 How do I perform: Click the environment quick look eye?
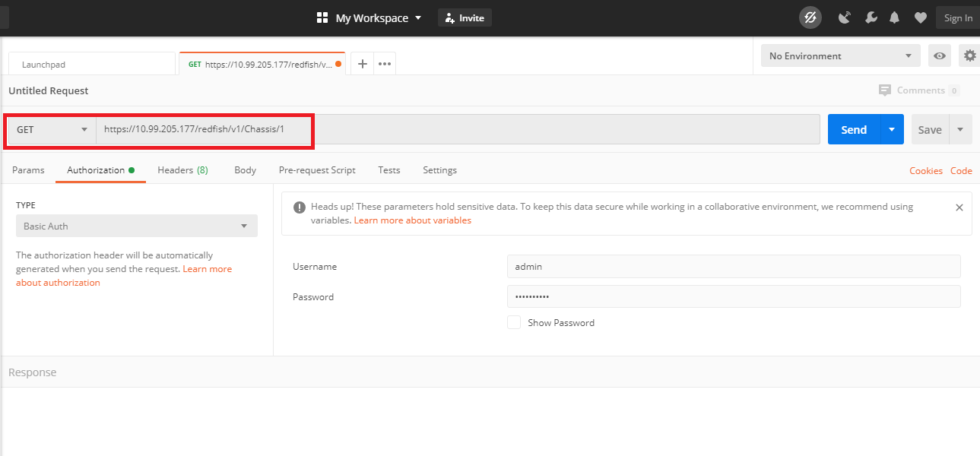(940, 55)
